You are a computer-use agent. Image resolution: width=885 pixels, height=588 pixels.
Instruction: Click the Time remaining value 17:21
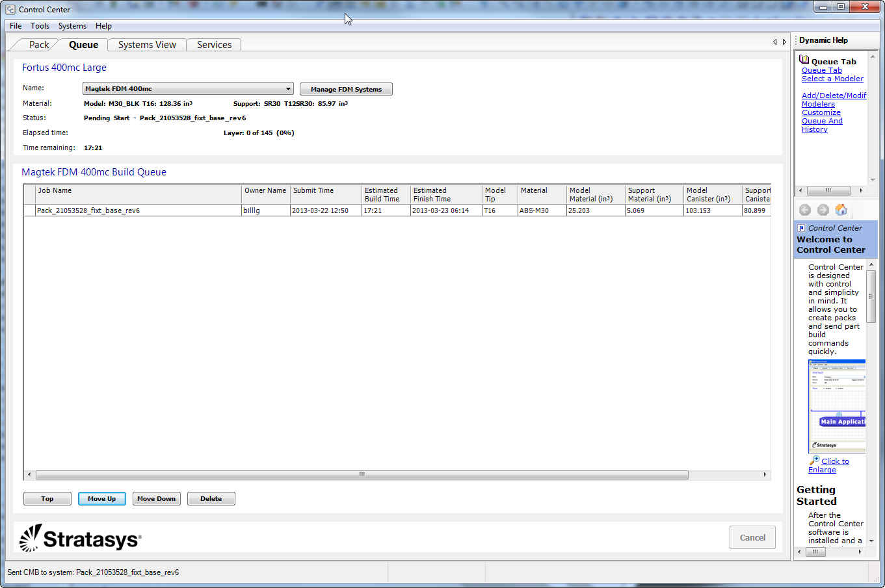pos(93,148)
